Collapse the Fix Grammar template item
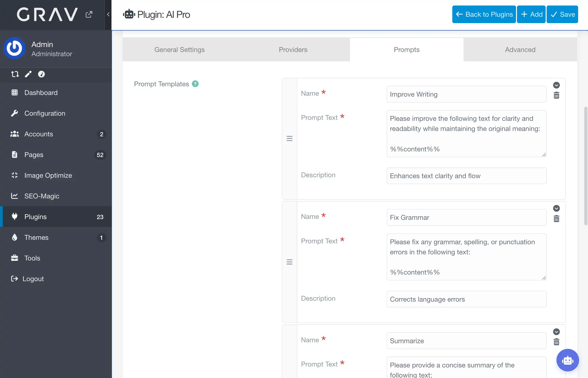588x378 pixels. click(556, 208)
